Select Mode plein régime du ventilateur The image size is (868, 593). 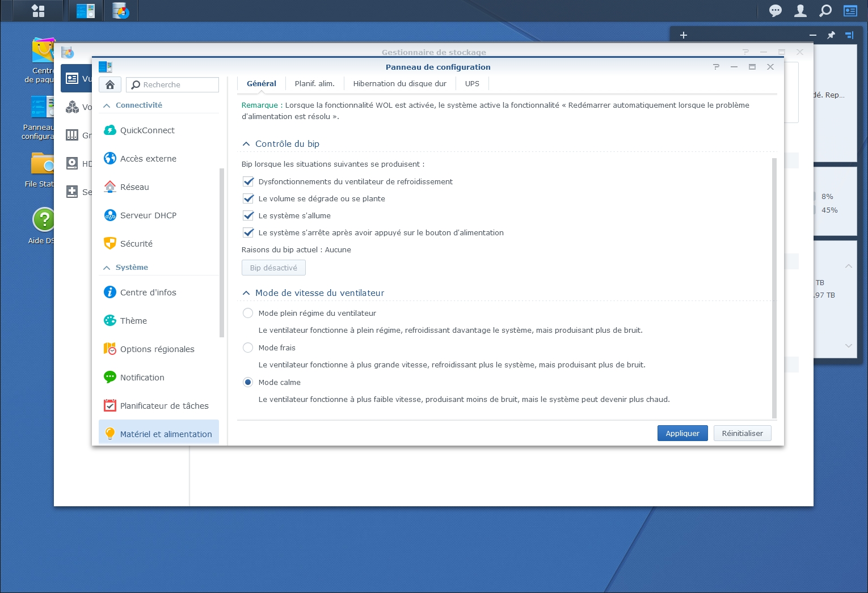[x=248, y=313]
